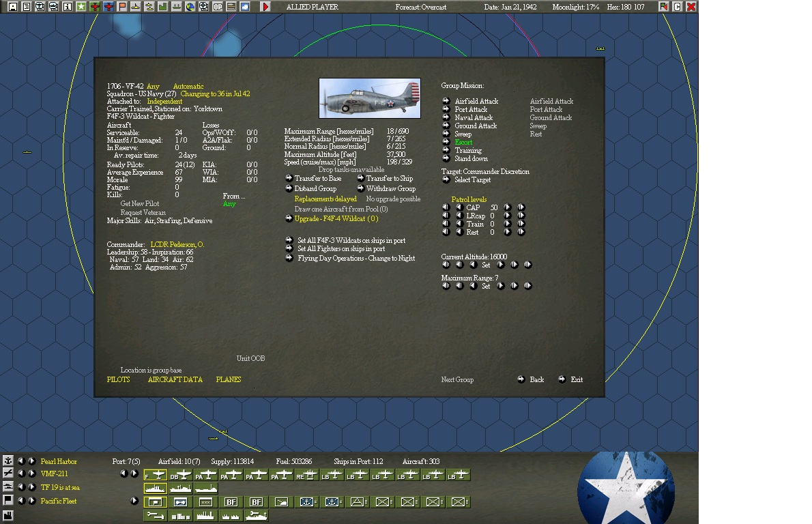
Task: Click the 'C' icon at top right
Action: (x=677, y=7)
